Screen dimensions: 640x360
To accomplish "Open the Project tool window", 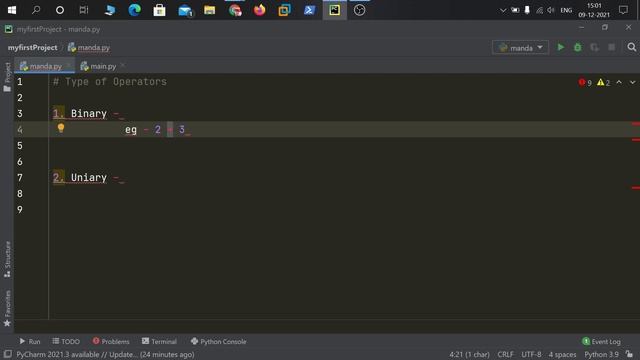I will (7, 77).
